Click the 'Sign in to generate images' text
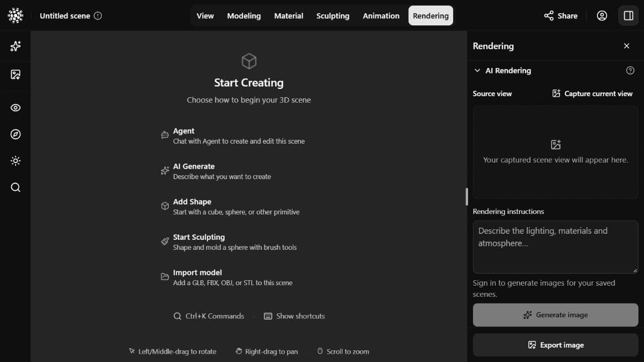This screenshot has width=644, height=362. click(544, 288)
